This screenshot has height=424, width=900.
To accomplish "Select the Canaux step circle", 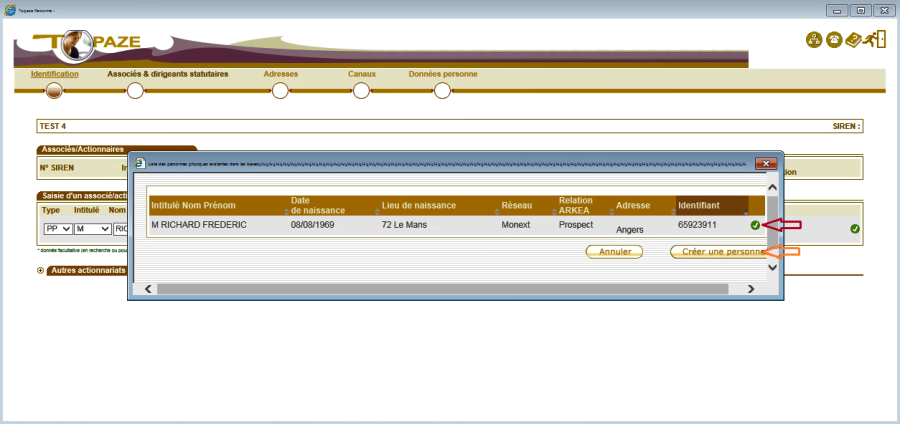I will (361, 91).
